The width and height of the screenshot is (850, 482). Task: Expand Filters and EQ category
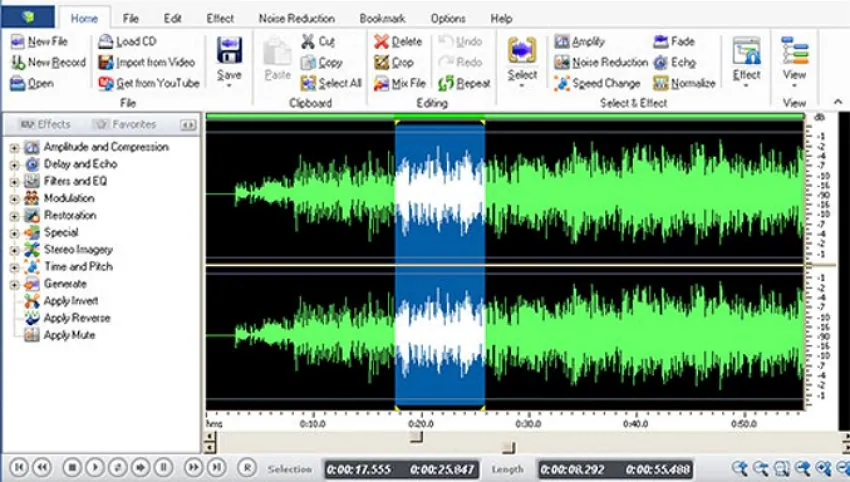coord(14,182)
